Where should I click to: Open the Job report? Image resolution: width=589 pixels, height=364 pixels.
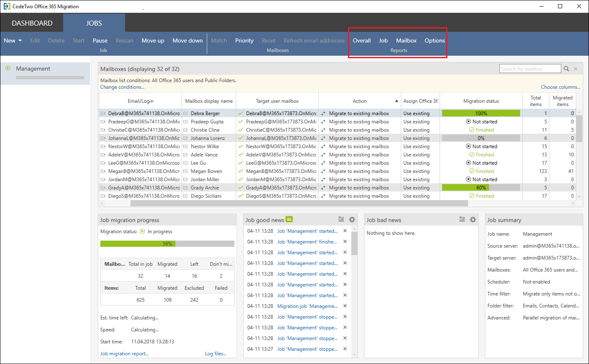coord(383,40)
